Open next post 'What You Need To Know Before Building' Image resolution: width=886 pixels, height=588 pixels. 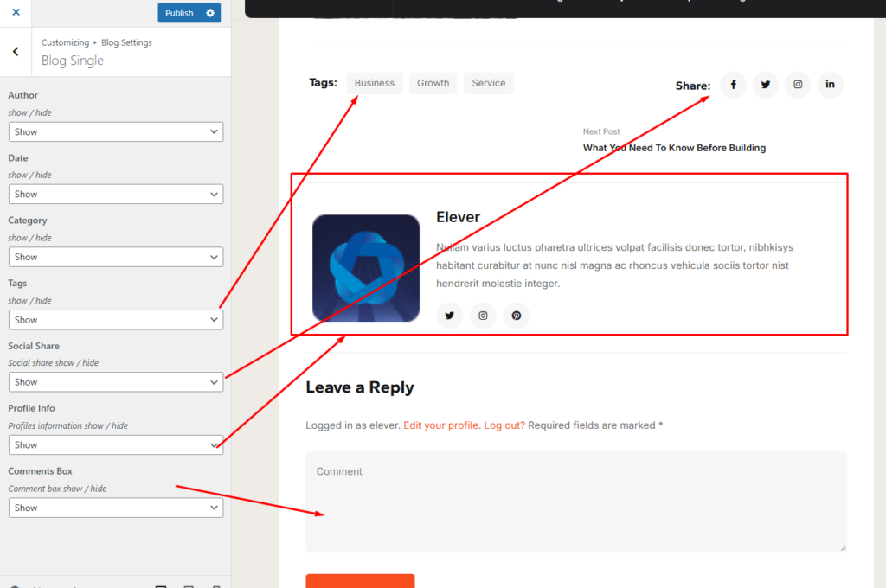pos(674,148)
